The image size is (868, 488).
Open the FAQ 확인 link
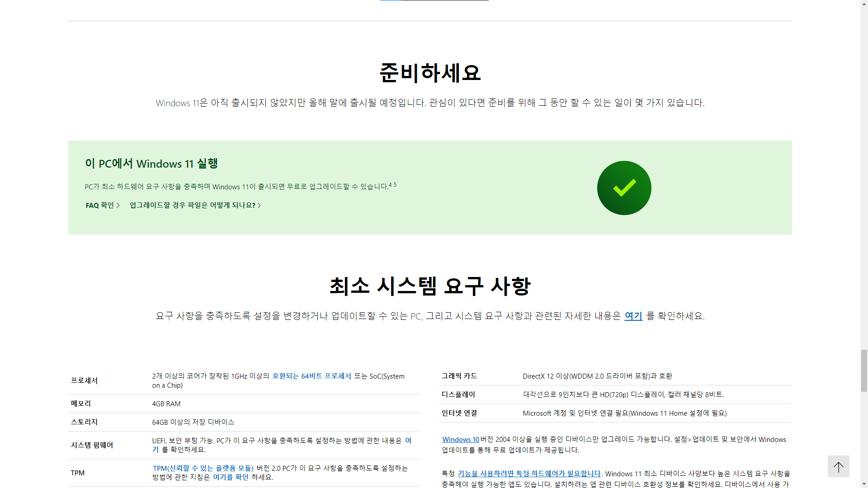point(100,206)
